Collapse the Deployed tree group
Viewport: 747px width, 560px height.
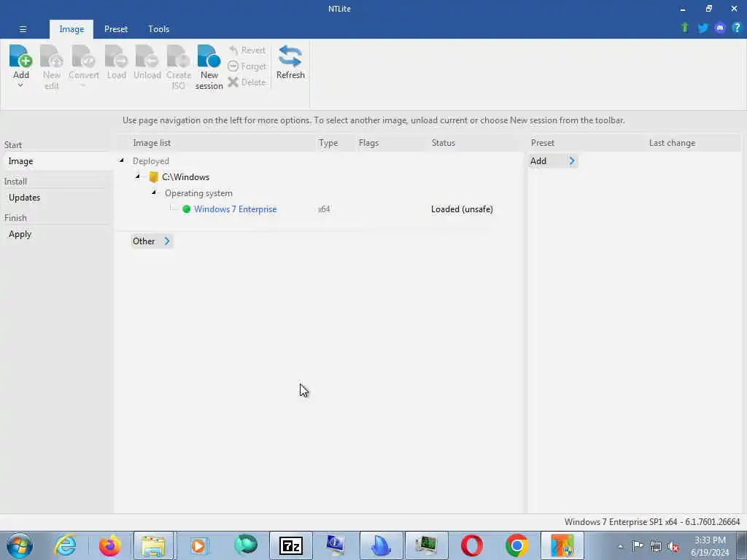click(122, 160)
